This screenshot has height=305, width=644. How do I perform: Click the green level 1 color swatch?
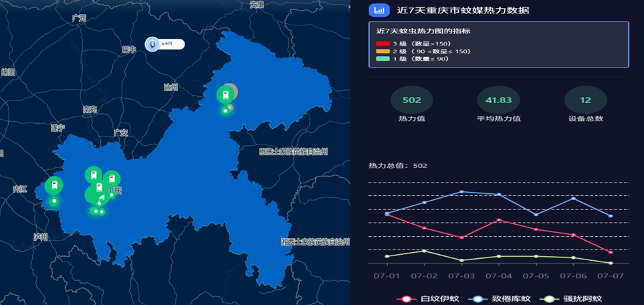tap(383, 59)
